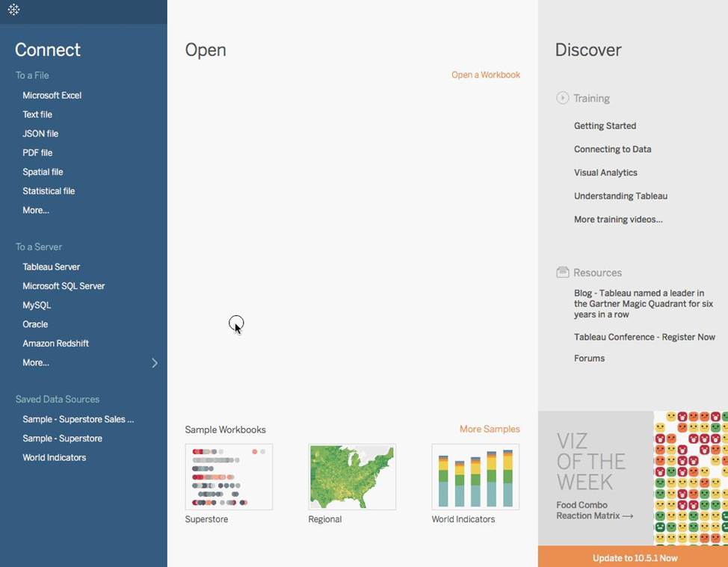Open the Forums resource link
Screen dimensions: 728x567
click(589, 359)
